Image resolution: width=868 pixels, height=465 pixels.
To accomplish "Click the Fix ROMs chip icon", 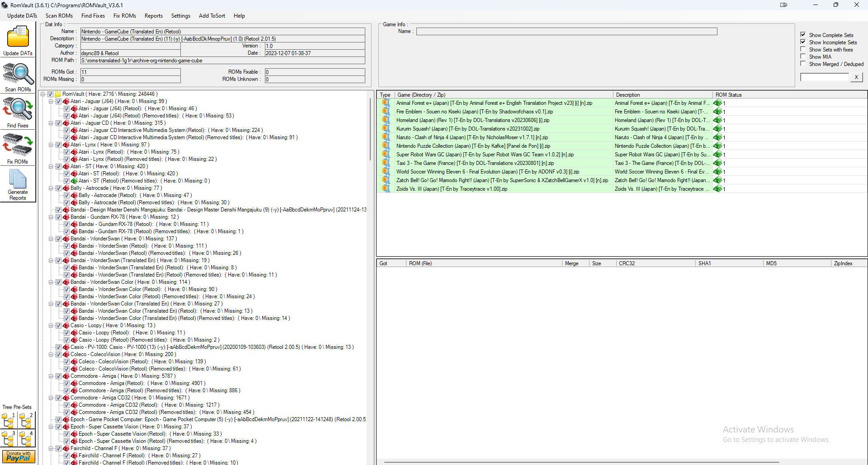I will tap(18, 146).
